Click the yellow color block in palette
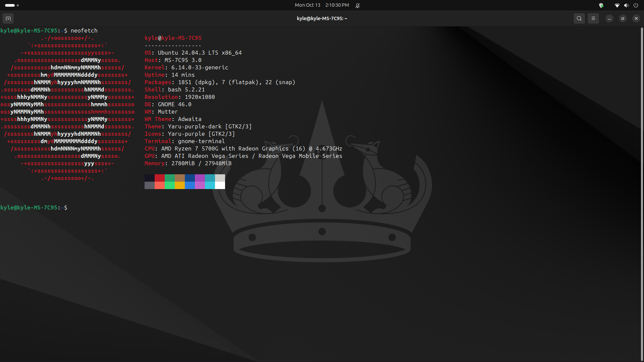This screenshot has height=362, width=644. pyautogui.click(x=180, y=185)
